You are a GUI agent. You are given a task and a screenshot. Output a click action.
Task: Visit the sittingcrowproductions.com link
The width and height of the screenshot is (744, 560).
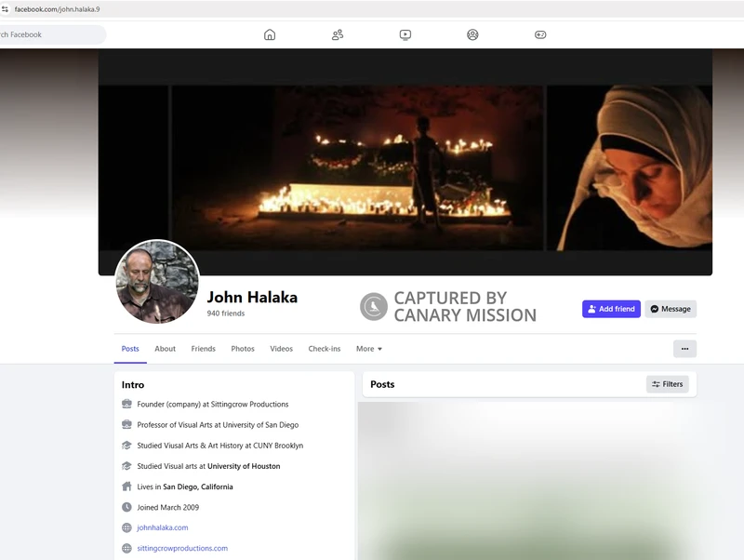[180, 548]
